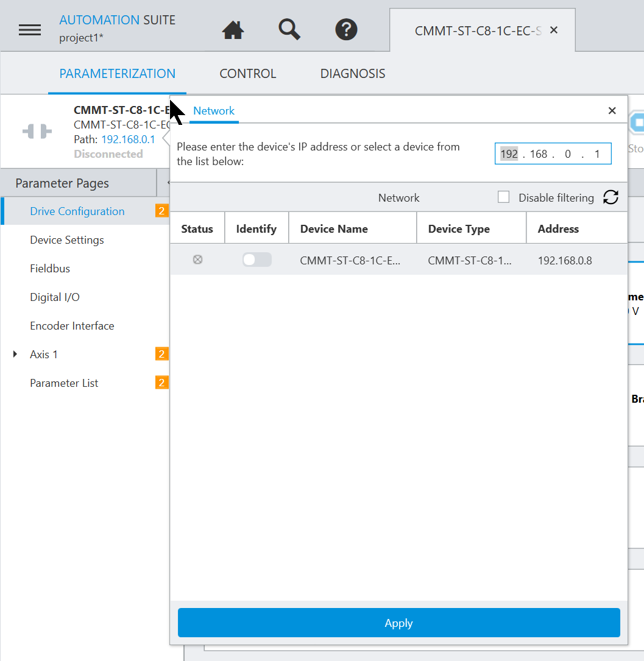Go to the Home screen icon

click(x=233, y=30)
